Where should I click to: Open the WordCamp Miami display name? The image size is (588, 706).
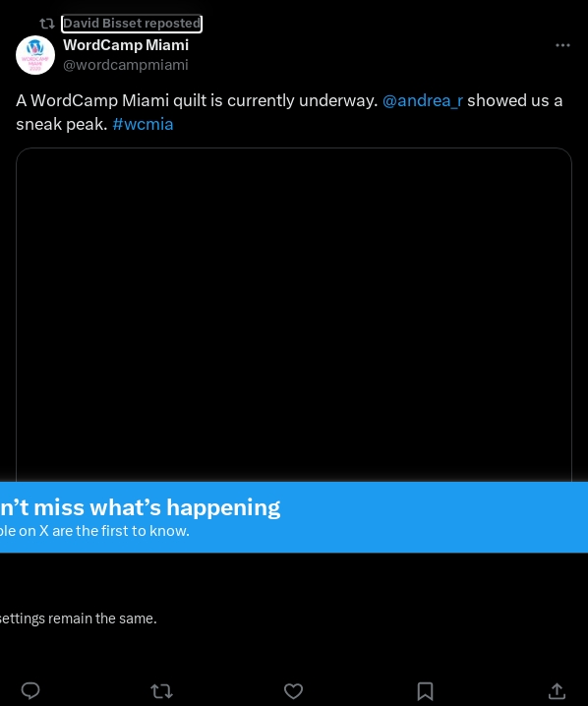point(126,45)
